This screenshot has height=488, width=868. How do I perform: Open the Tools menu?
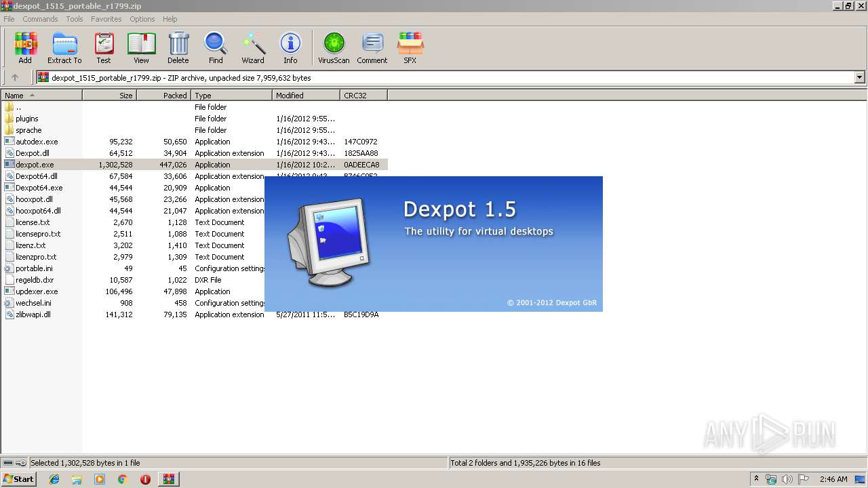click(x=75, y=19)
